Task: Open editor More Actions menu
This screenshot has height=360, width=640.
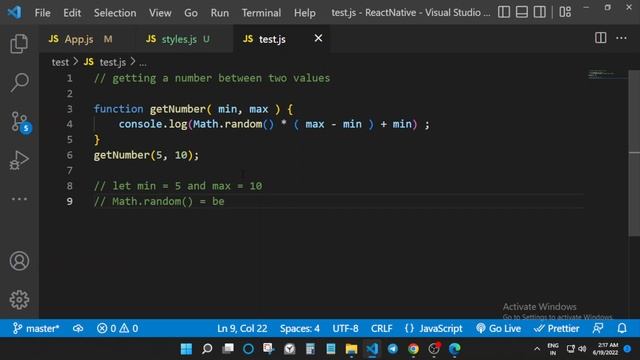Action: click(621, 38)
